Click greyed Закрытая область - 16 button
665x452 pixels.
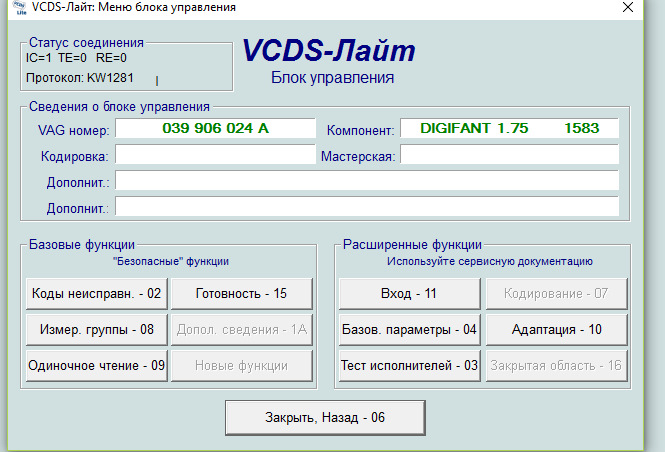(556, 366)
